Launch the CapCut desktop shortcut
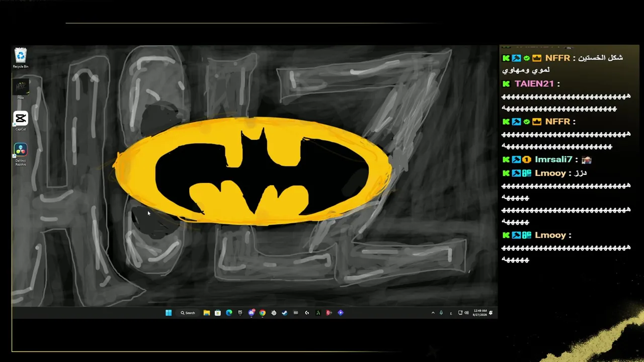 pyautogui.click(x=21, y=121)
